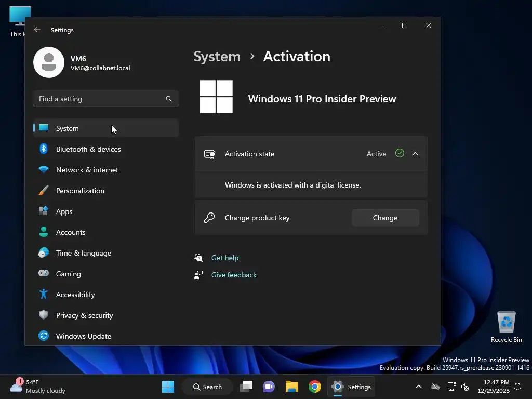Launch Google Chrome from taskbar

pos(314,387)
